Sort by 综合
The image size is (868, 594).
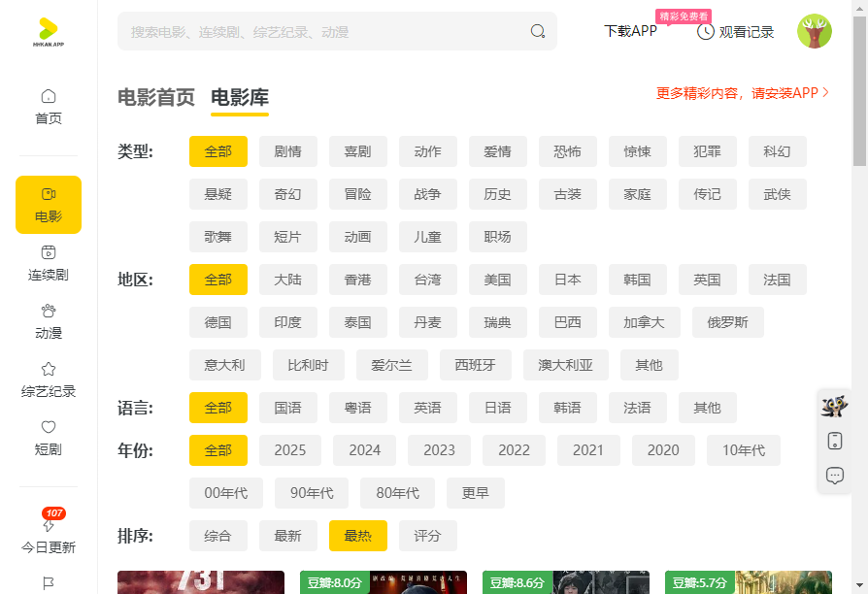click(218, 536)
